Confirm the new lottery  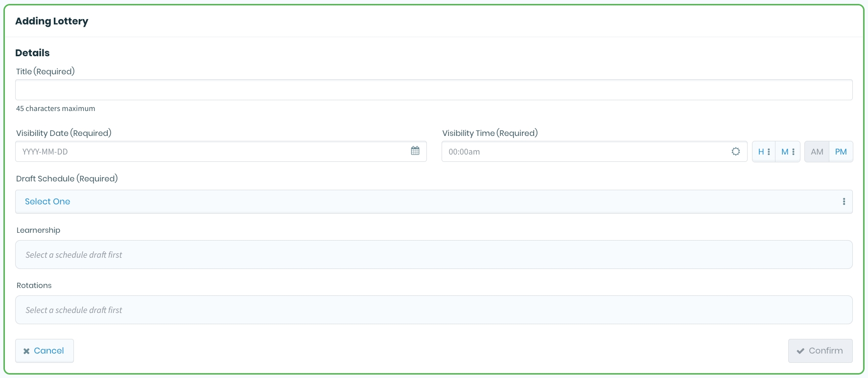(821, 351)
